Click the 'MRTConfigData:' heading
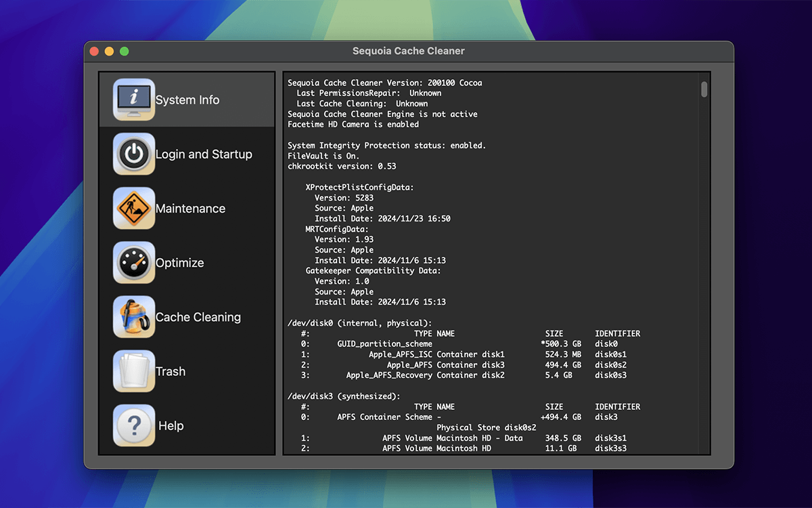The height and width of the screenshot is (508, 812). coord(337,229)
